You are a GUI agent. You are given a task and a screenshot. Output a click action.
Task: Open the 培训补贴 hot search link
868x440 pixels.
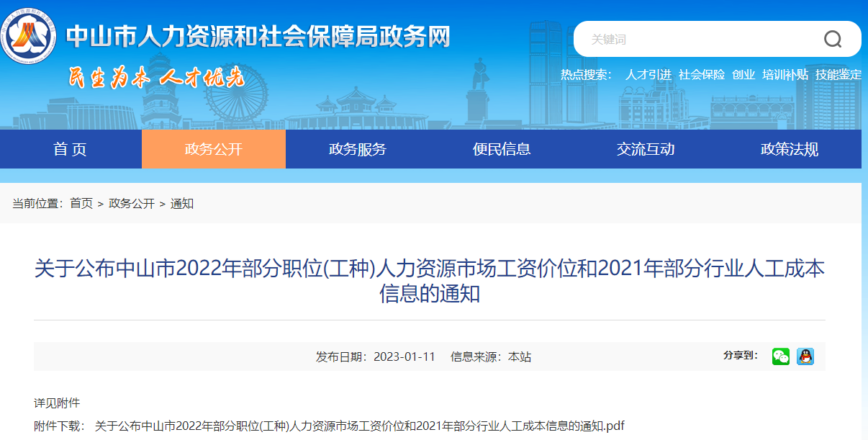tap(785, 74)
